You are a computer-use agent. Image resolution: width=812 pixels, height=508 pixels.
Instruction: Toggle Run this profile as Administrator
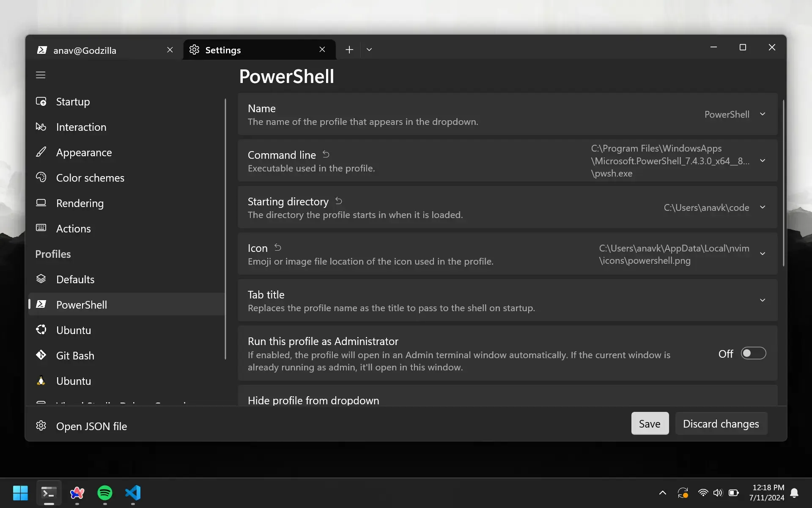[x=754, y=353]
